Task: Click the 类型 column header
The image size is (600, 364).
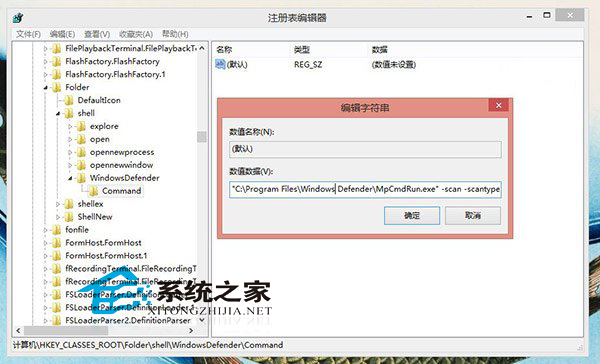Action: (x=302, y=50)
